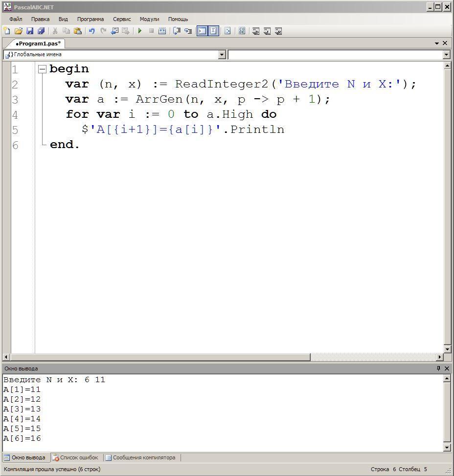Collapse the begin code block
The image size is (454, 476).
tap(42, 69)
